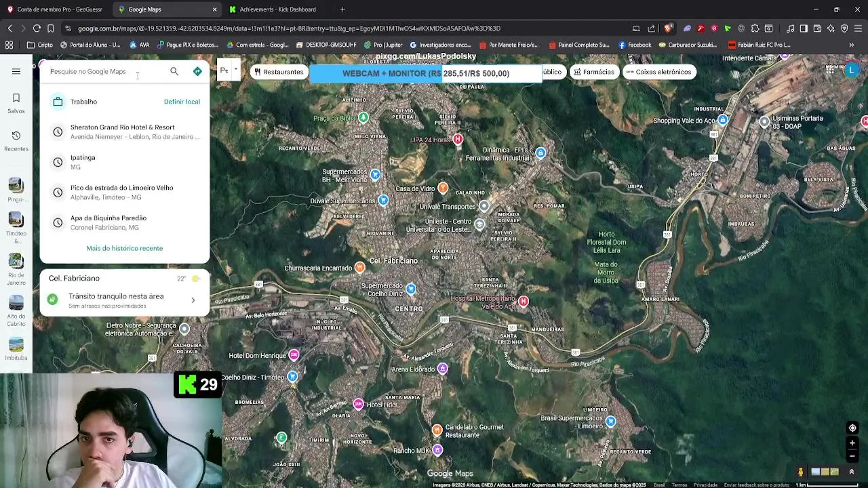Open traffic details arrow for Cel. Fabriciano
Screen dimensions: 868x488
[193, 300]
